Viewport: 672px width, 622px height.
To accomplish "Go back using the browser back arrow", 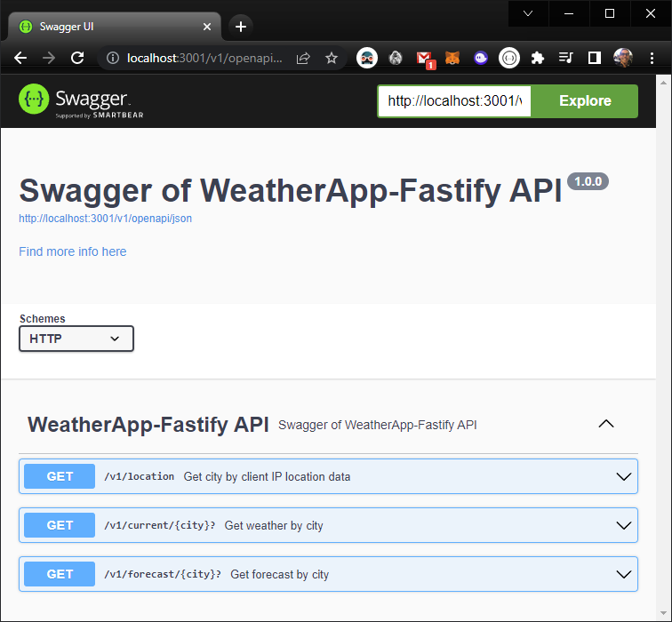I will [x=20, y=58].
